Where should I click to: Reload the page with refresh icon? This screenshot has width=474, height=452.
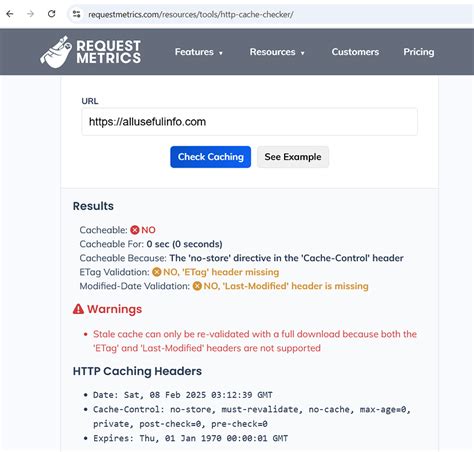pyautogui.click(x=52, y=14)
